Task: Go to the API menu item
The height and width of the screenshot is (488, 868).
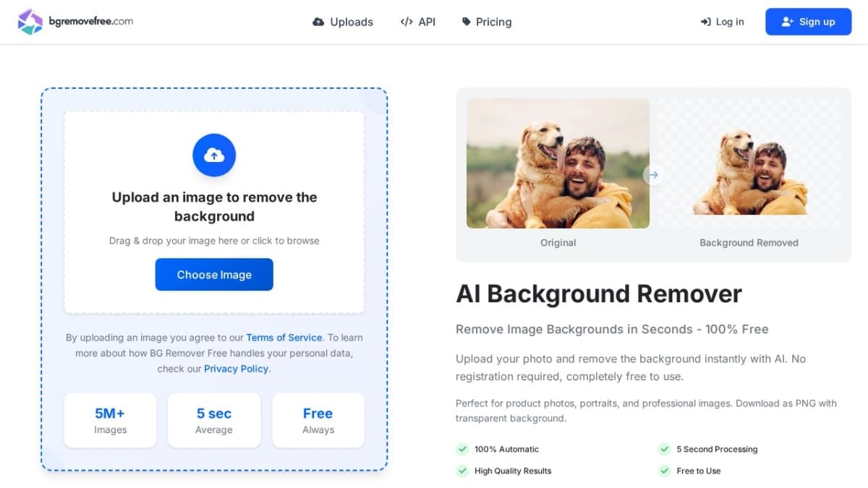Action: [x=418, y=22]
